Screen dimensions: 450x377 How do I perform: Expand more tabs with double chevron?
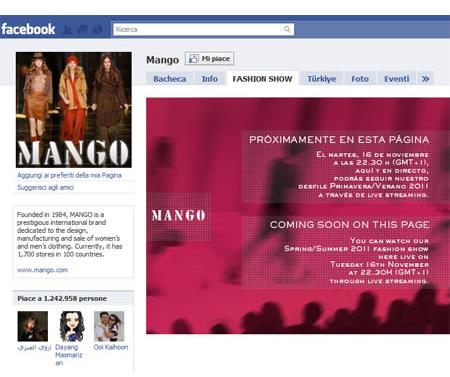click(426, 79)
